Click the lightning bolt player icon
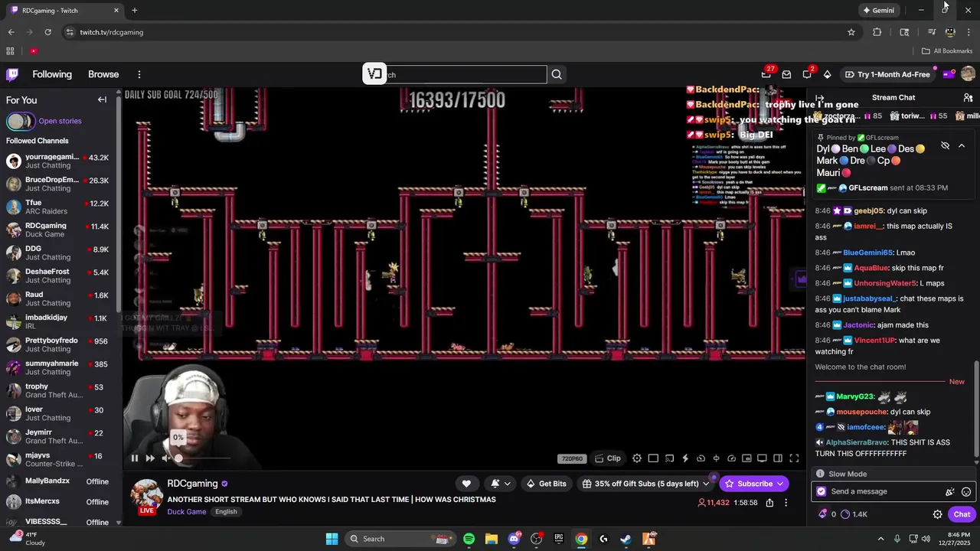This screenshot has height=551, width=980. point(685,458)
